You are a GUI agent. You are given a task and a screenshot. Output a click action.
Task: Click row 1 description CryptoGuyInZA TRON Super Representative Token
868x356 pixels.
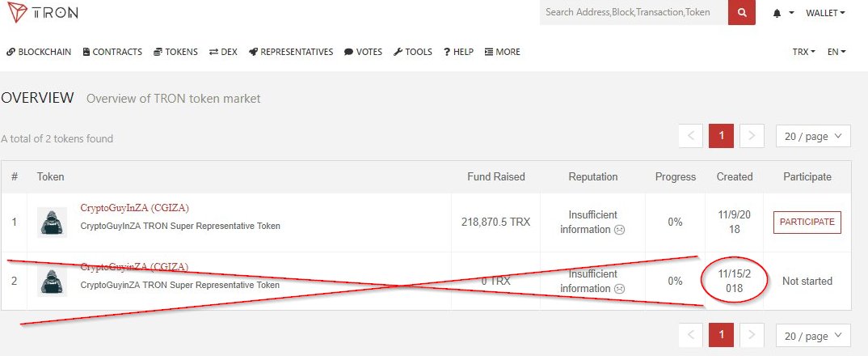click(180, 227)
